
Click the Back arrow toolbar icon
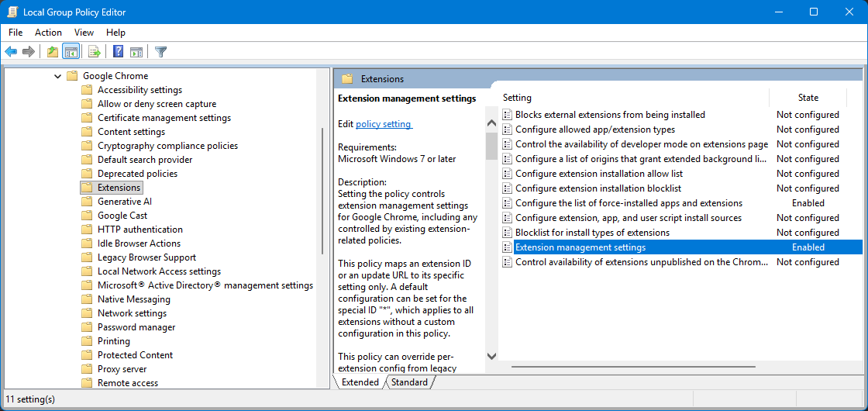pos(11,52)
